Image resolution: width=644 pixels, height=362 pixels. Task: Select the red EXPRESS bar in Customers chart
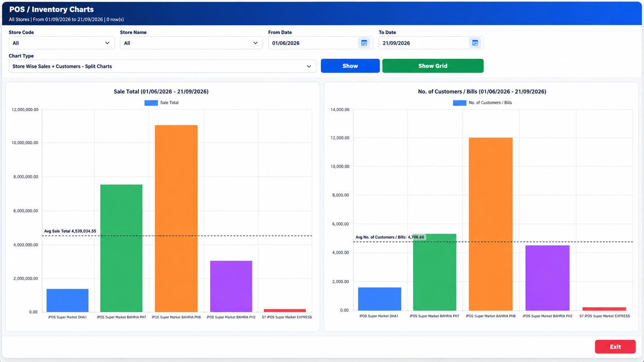604,309
